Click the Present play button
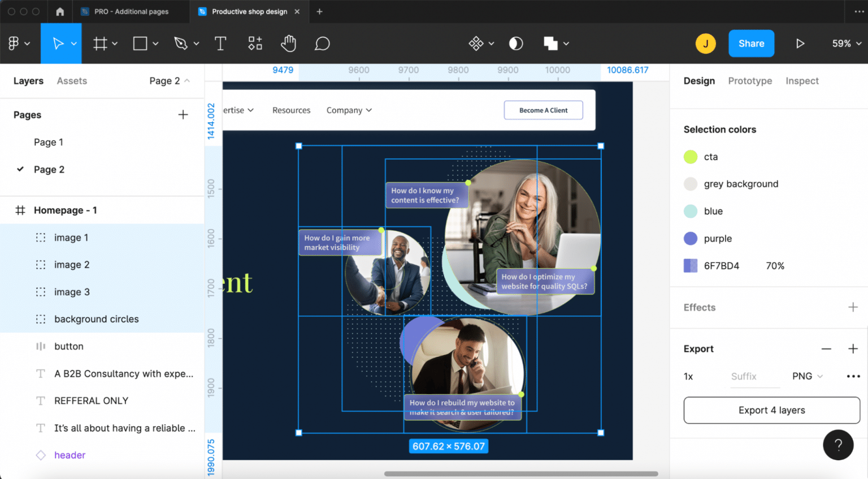This screenshot has width=868, height=479. pyautogui.click(x=800, y=44)
